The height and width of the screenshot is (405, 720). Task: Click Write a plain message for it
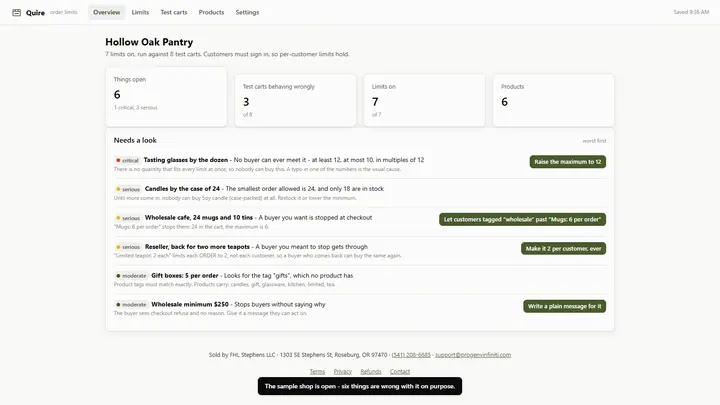[x=564, y=306]
